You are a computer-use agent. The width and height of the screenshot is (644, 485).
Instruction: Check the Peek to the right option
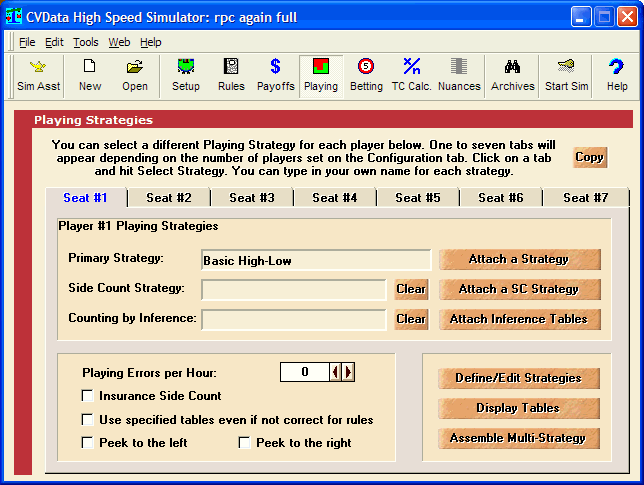click(245, 443)
